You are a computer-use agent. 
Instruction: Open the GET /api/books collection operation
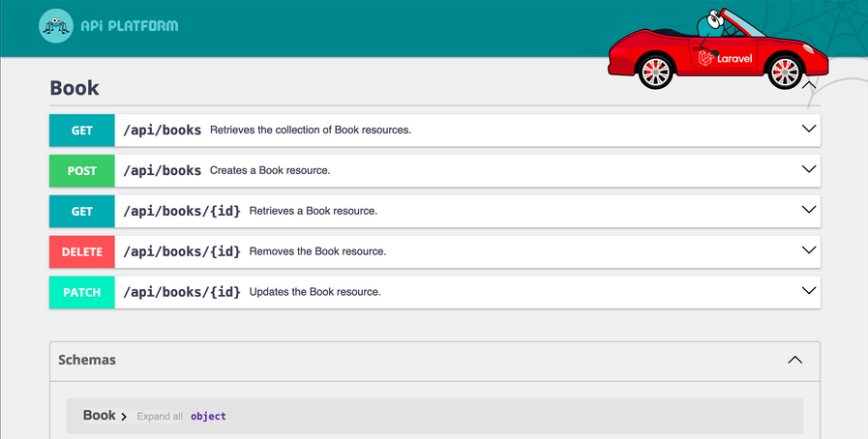tap(434, 131)
